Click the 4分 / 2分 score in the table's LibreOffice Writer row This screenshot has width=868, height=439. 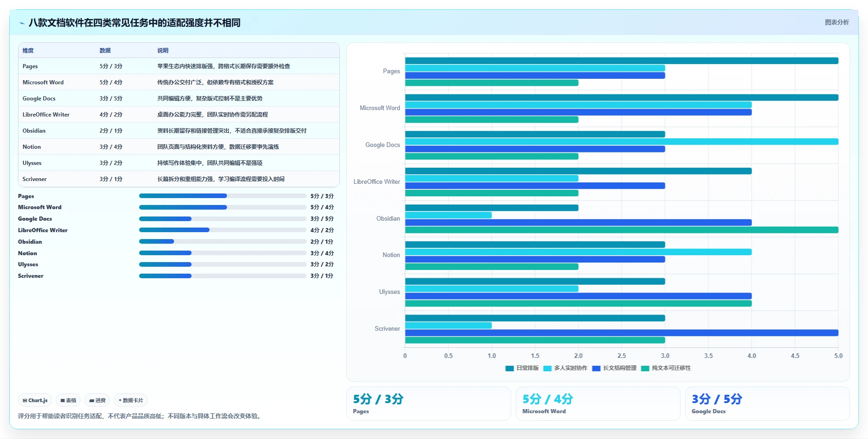111,115
